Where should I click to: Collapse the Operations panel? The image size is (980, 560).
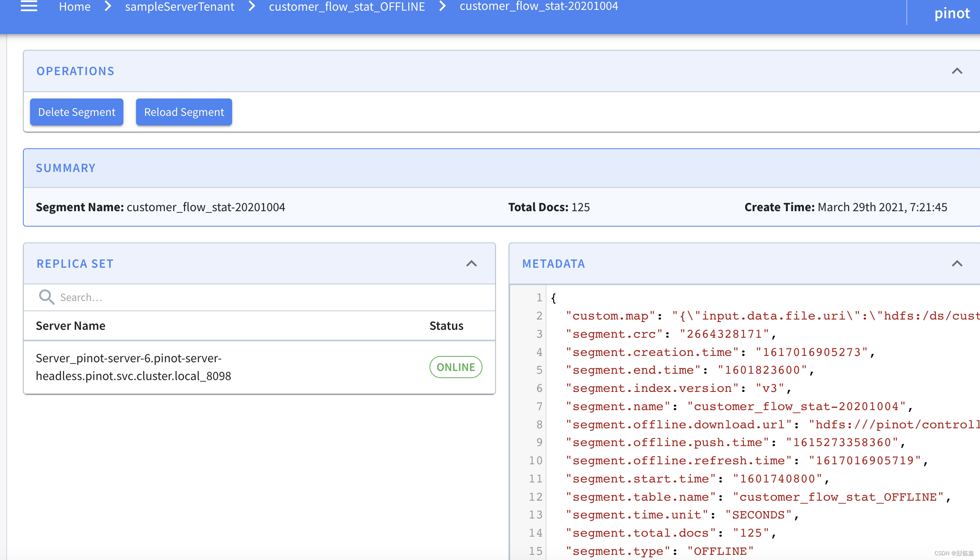click(957, 71)
